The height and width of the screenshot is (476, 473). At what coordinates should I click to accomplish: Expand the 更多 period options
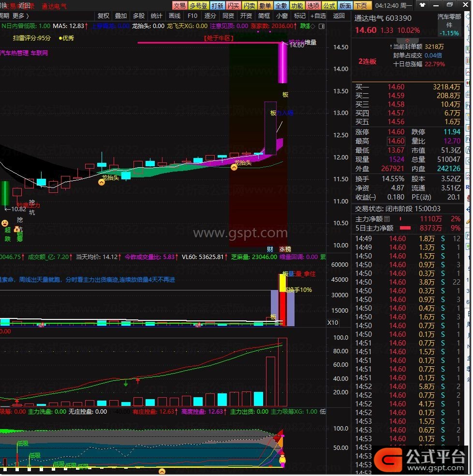tap(20, 16)
